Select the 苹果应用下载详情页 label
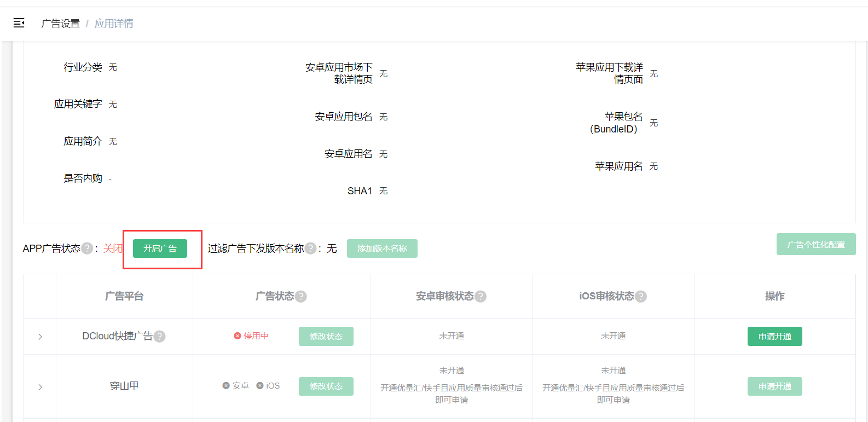868x422 pixels. [x=609, y=73]
